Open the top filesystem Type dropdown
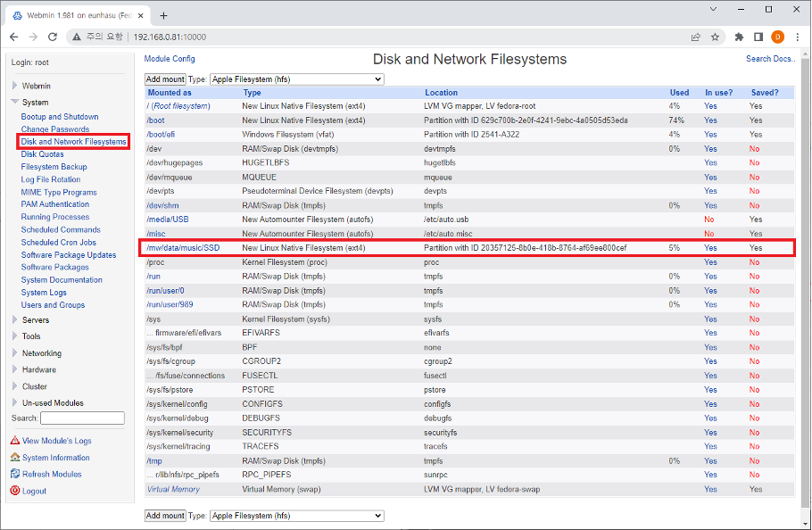Viewport: 812px width, 530px height. pos(296,79)
